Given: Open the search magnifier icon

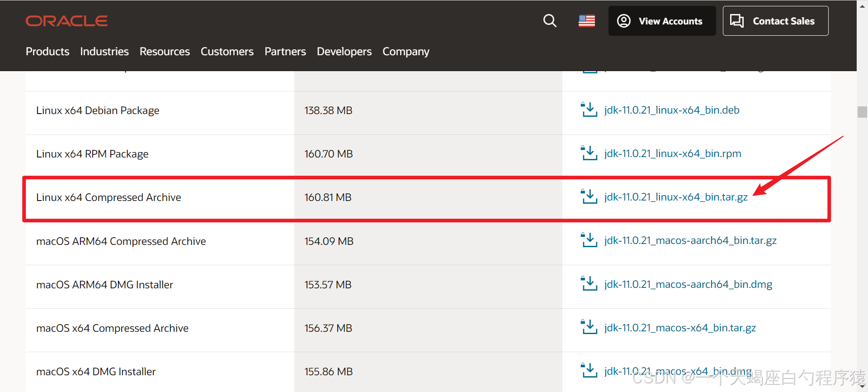Looking at the screenshot, I should (550, 21).
